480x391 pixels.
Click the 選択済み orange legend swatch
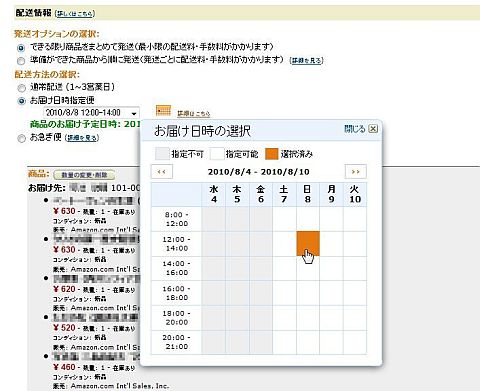tap(272, 154)
